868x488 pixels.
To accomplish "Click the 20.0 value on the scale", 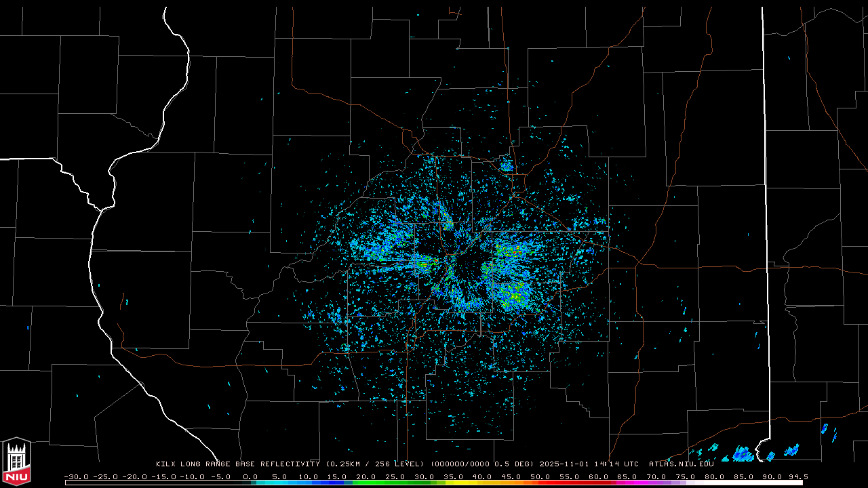I will (366, 476).
